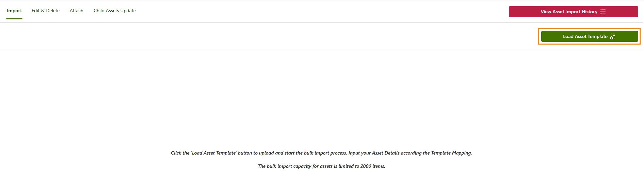The image size is (644, 178).
Task: Click the 'bulk import capacity' note text
Action: pos(289,166)
